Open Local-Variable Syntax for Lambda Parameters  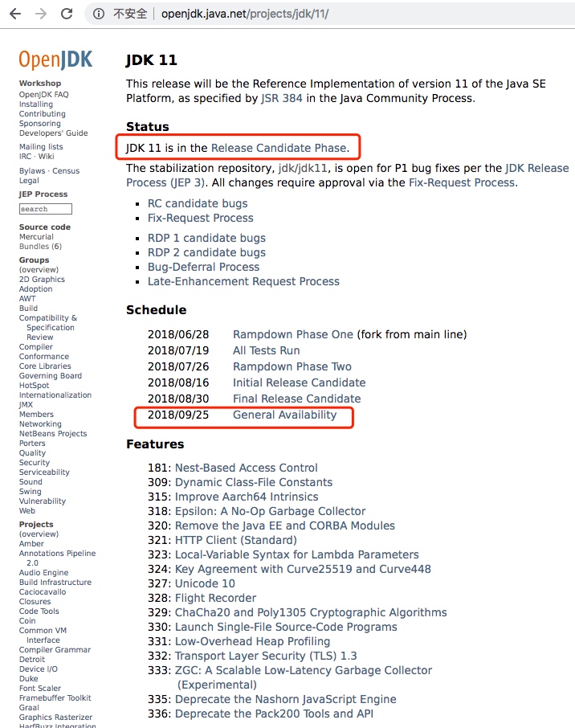pos(296,554)
